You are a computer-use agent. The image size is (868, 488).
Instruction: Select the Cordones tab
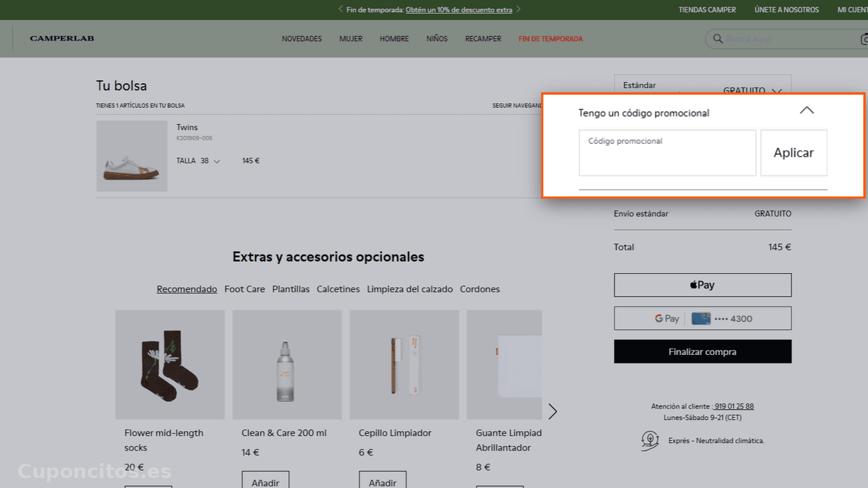pyautogui.click(x=480, y=289)
